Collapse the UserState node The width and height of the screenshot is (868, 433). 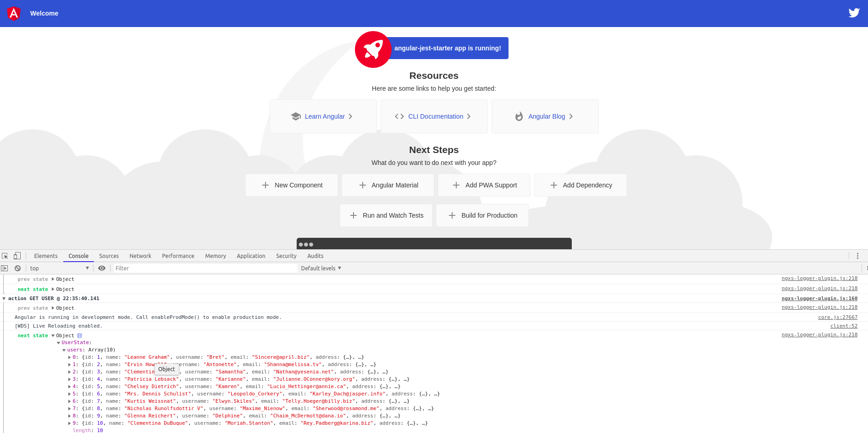coord(59,343)
